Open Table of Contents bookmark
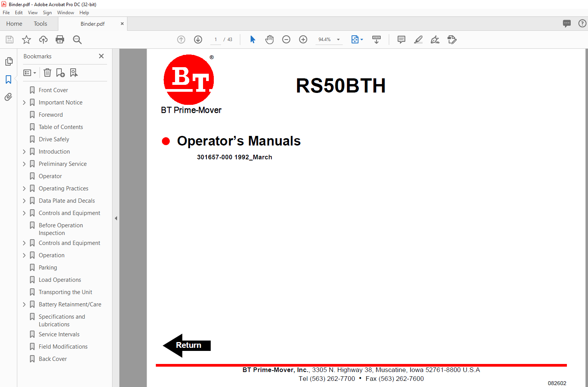Viewport: 588px width, 387px height. pos(61,127)
